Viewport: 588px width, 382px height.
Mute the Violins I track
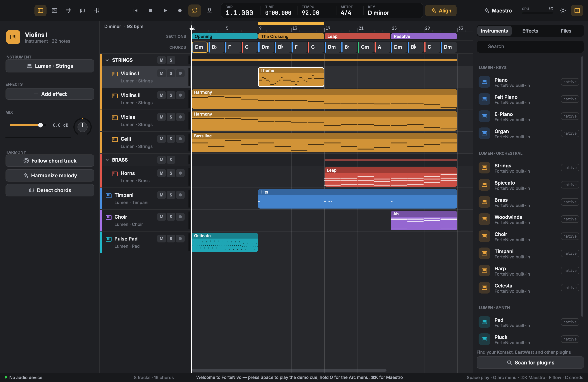click(161, 73)
